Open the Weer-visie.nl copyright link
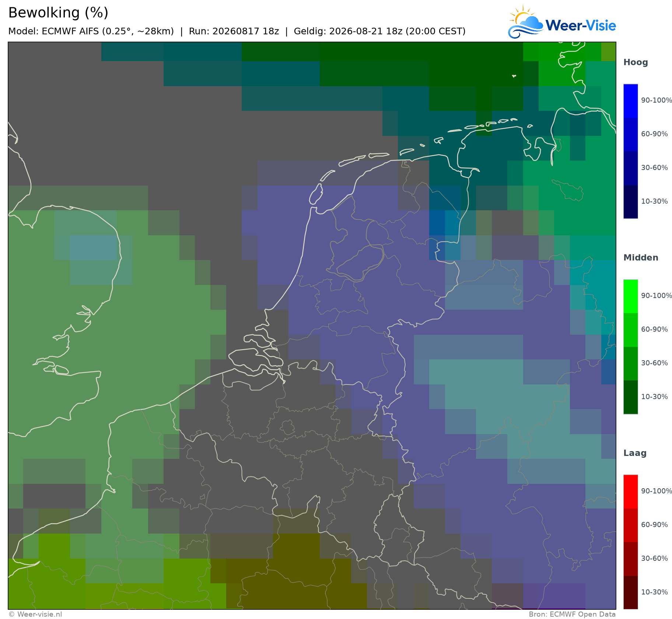This screenshot has width=672, height=619. [35, 614]
